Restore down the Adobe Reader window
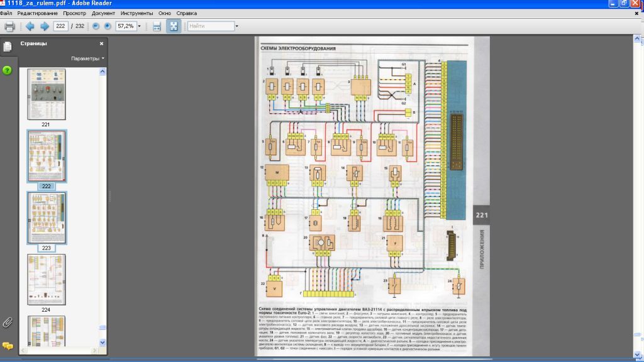 [624, 4]
